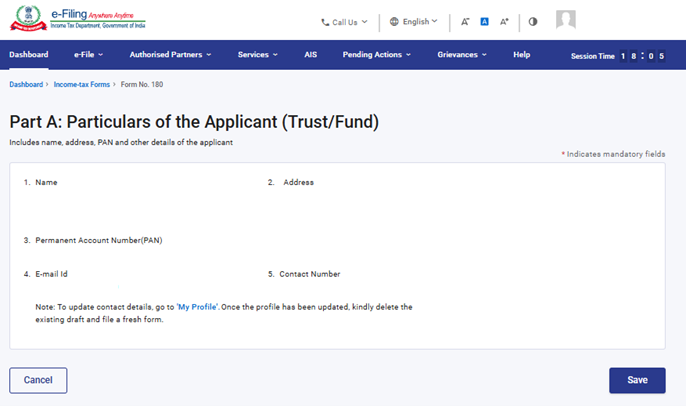Toggle the high contrast mode icon
Image resolution: width=686 pixels, height=406 pixels.
click(x=532, y=21)
